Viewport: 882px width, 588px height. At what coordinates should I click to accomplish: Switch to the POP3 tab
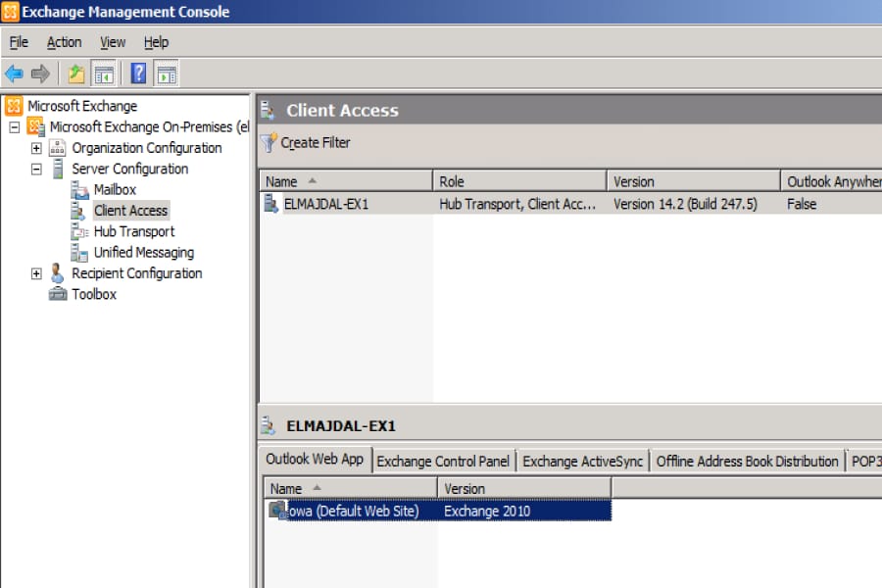click(865, 462)
